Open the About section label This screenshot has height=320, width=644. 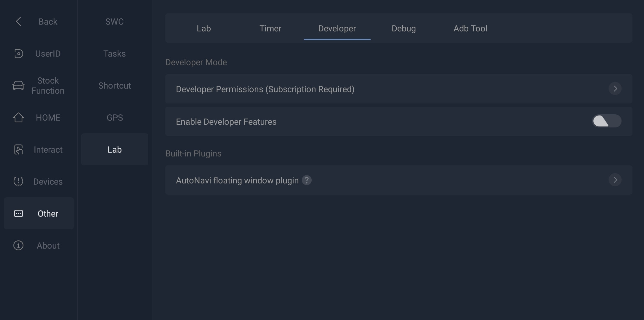tap(48, 246)
